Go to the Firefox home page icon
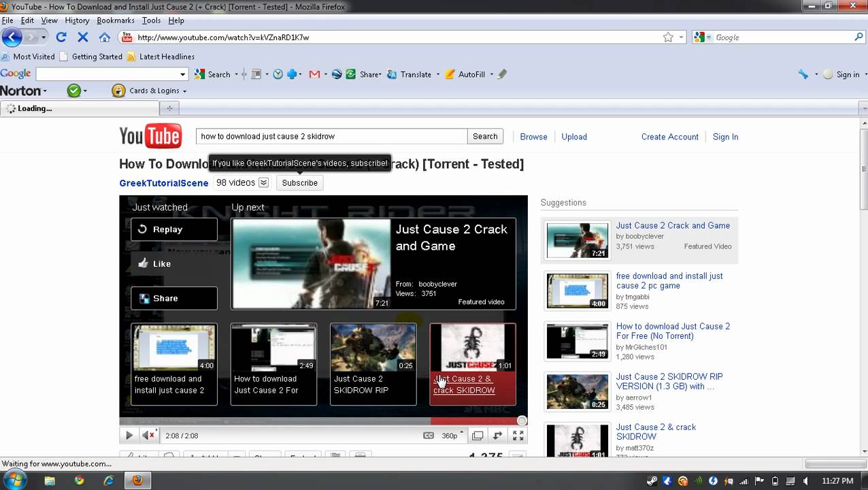 point(104,37)
